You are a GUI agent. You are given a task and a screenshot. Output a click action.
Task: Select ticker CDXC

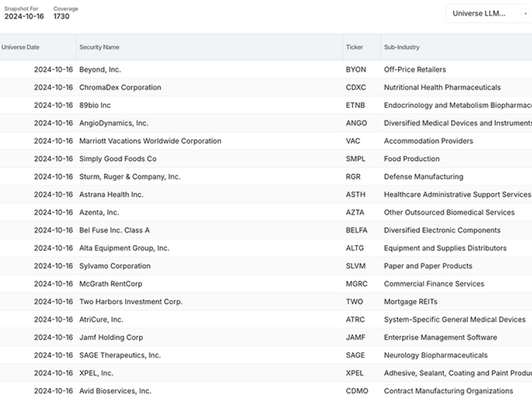(x=356, y=88)
